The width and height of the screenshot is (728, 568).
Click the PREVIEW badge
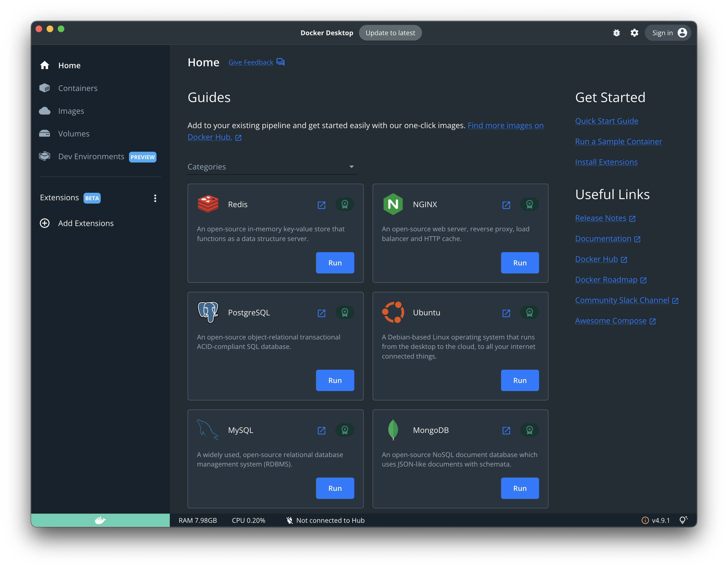[142, 157]
